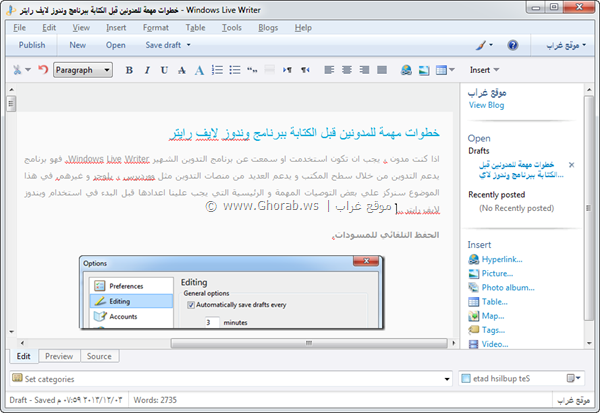Image resolution: width=600 pixels, height=413 pixels.
Task: Click the Publish button
Action: coord(32,45)
